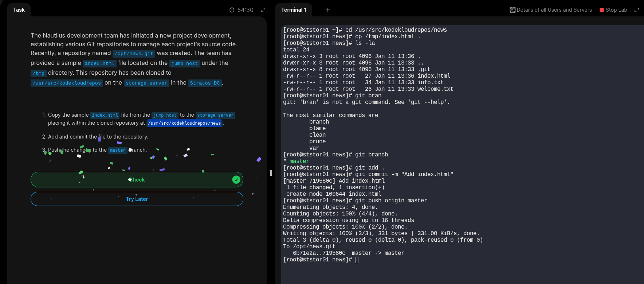Click the /opt/news.git code label
The image size is (644, 284).
[134, 54]
